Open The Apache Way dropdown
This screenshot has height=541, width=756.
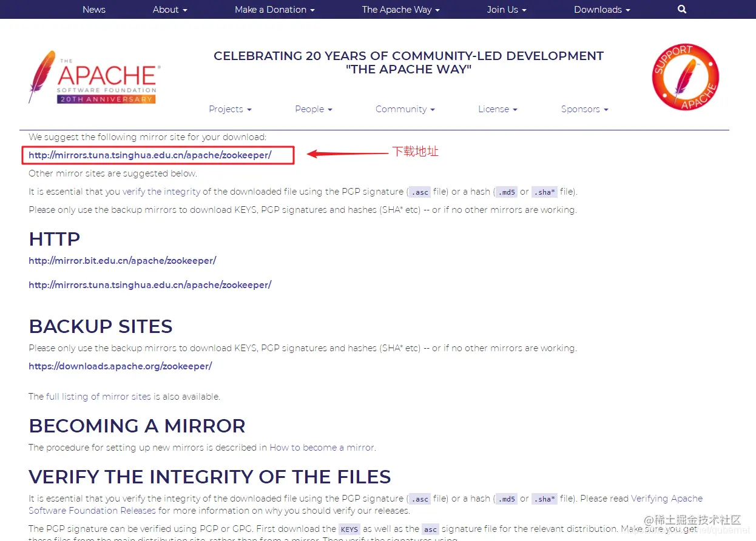(401, 10)
